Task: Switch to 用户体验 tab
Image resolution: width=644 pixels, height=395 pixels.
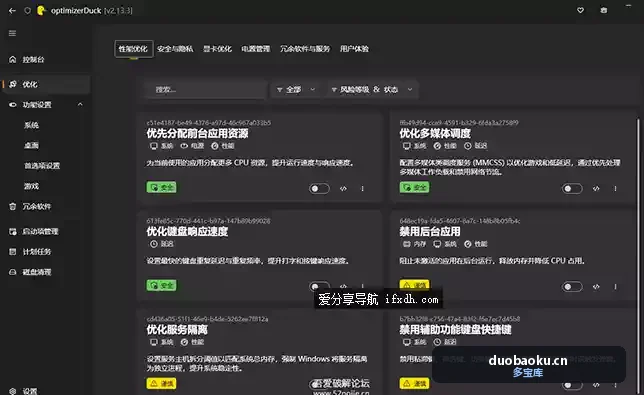Action: [x=354, y=49]
